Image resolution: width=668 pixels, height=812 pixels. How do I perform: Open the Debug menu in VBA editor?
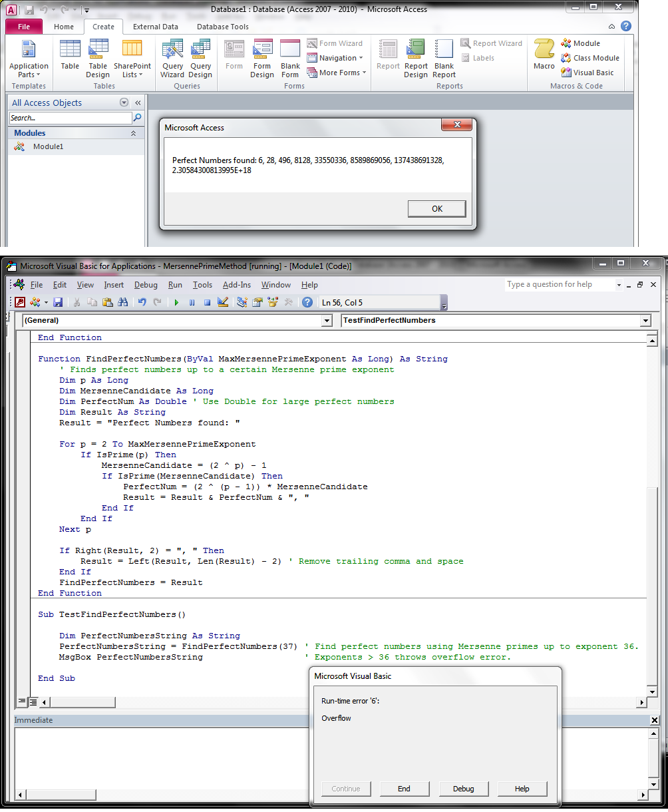(146, 285)
